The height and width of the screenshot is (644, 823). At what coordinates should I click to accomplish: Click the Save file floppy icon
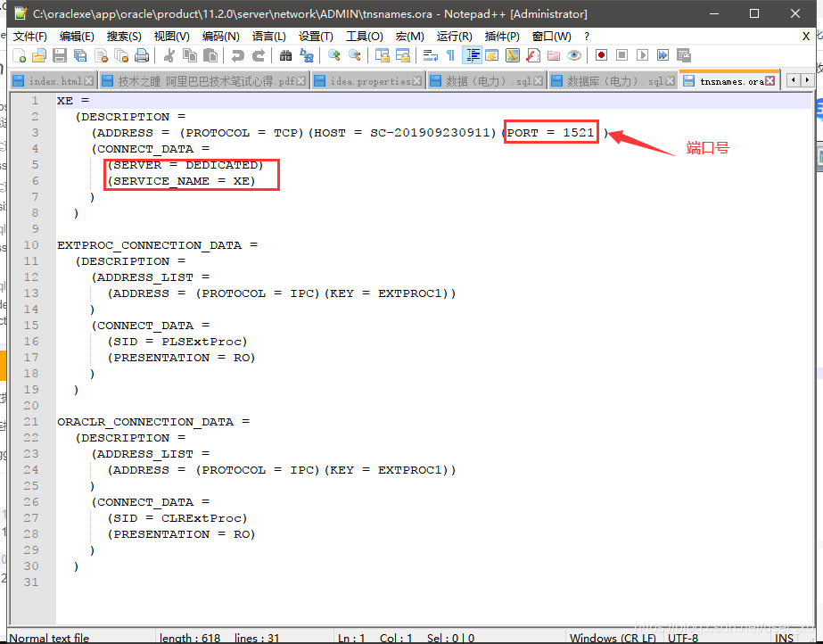[60, 55]
